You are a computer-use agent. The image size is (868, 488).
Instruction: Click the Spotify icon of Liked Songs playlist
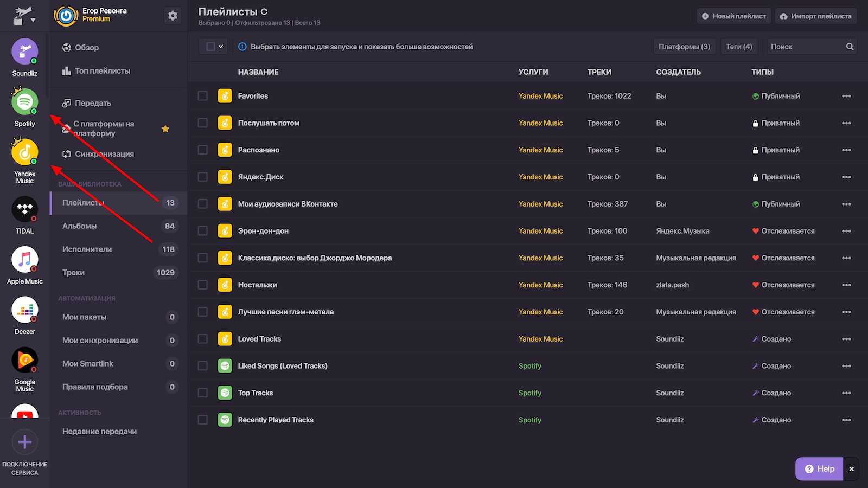click(x=225, y=366)
